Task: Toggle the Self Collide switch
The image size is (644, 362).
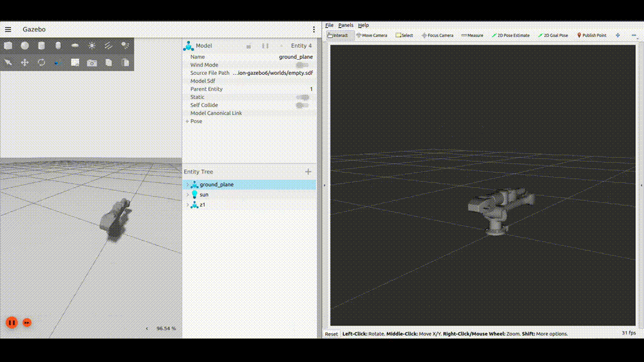Action: [303, 105]
